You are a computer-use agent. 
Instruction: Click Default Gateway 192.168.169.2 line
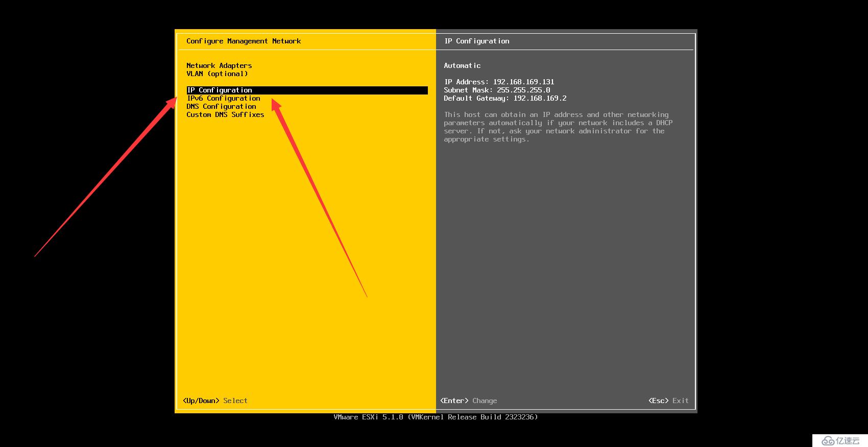pos(505,98)
